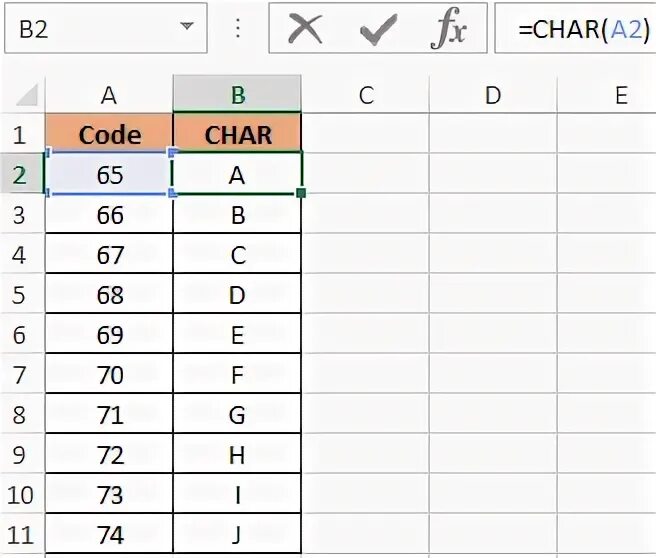Select column D header
656x558 pixels.
pyautogui.click(x=493, y=95)
